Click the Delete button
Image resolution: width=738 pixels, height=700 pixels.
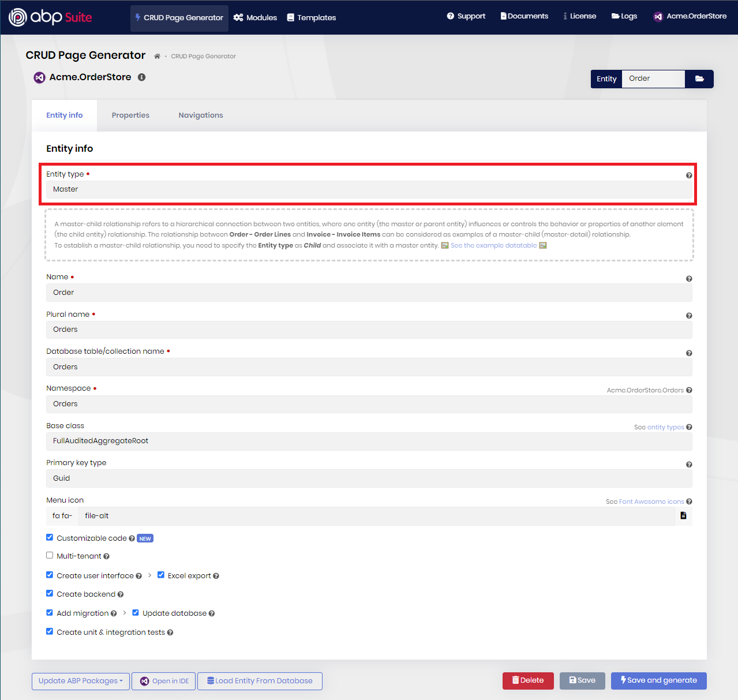tap(528, 681)
